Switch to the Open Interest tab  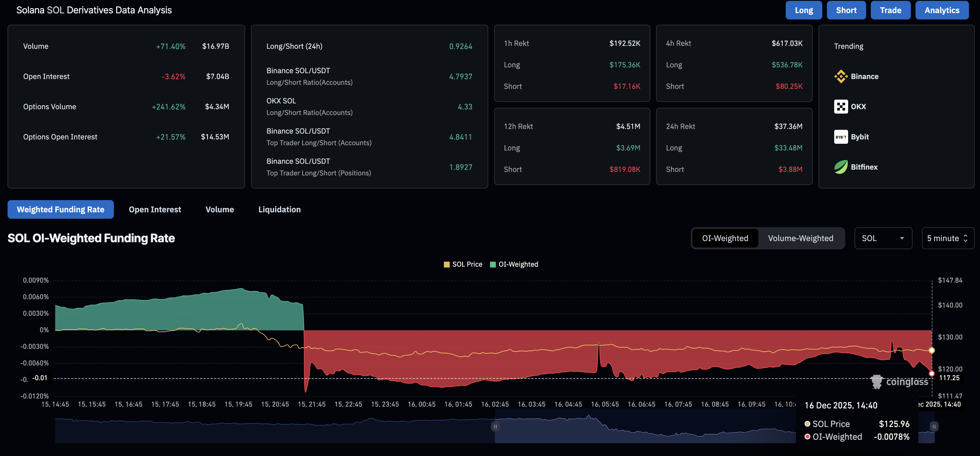[x=155, y=209]
